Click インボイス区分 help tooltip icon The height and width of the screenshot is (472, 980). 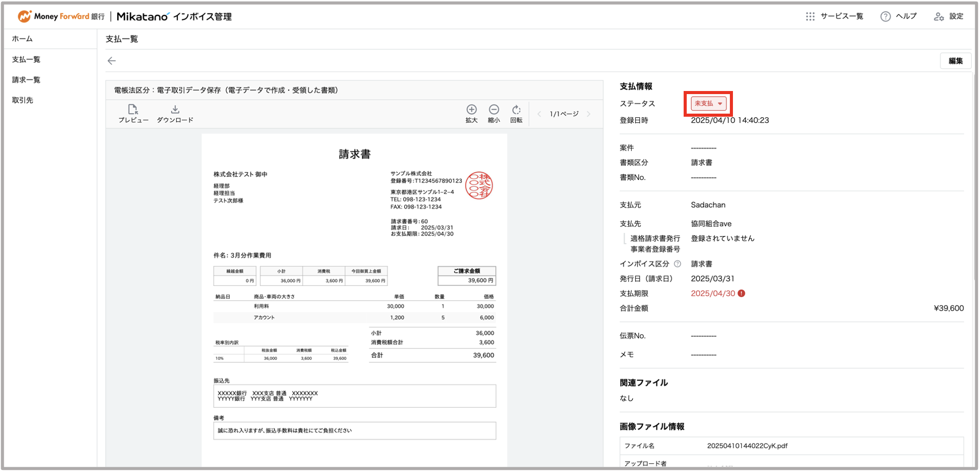click(x=677, y=264)
